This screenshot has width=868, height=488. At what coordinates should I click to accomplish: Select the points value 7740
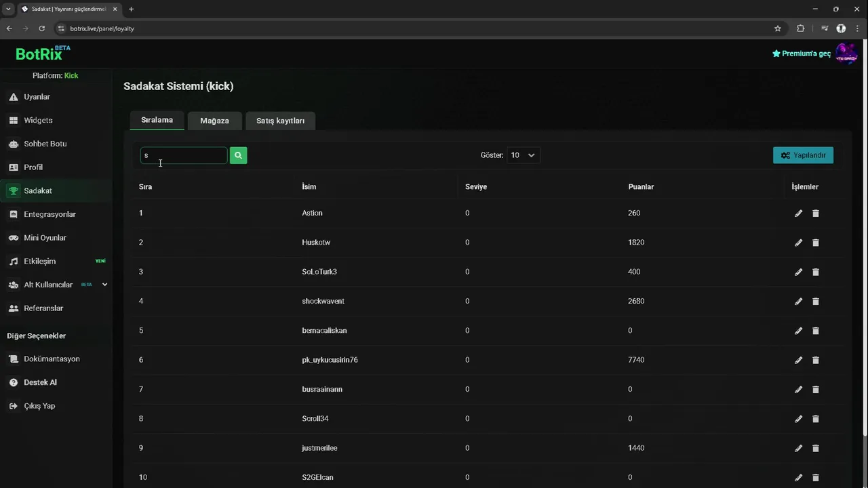tap(636, 360)
